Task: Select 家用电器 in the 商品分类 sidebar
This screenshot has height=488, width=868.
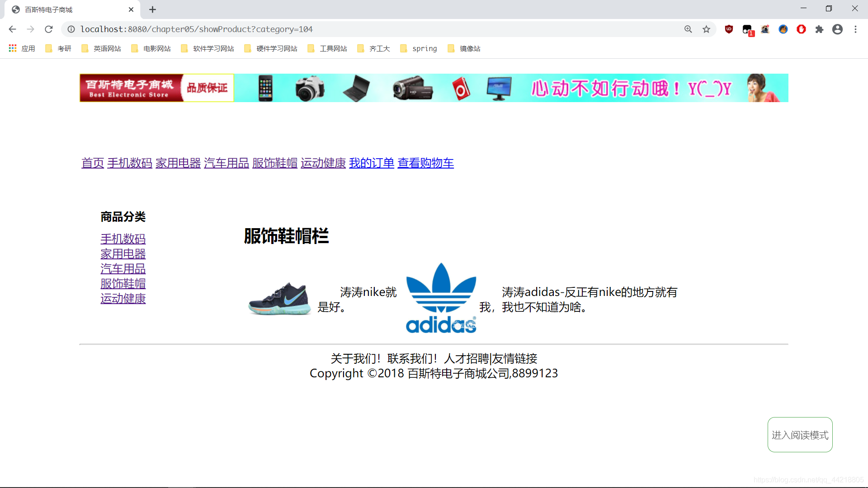Action: point(123,253)
